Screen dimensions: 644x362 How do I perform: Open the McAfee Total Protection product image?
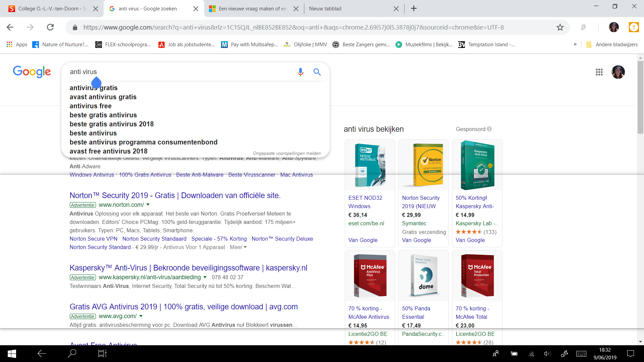coord(477,276)
